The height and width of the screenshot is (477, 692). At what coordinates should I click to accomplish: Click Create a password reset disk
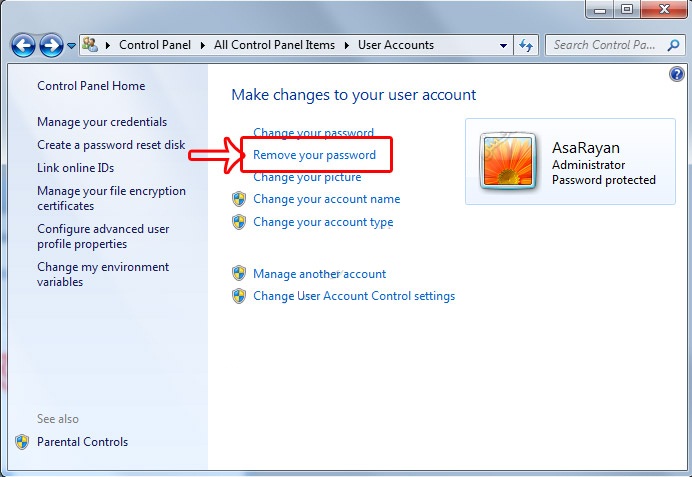pyautogui.click(x=111, y=145)
